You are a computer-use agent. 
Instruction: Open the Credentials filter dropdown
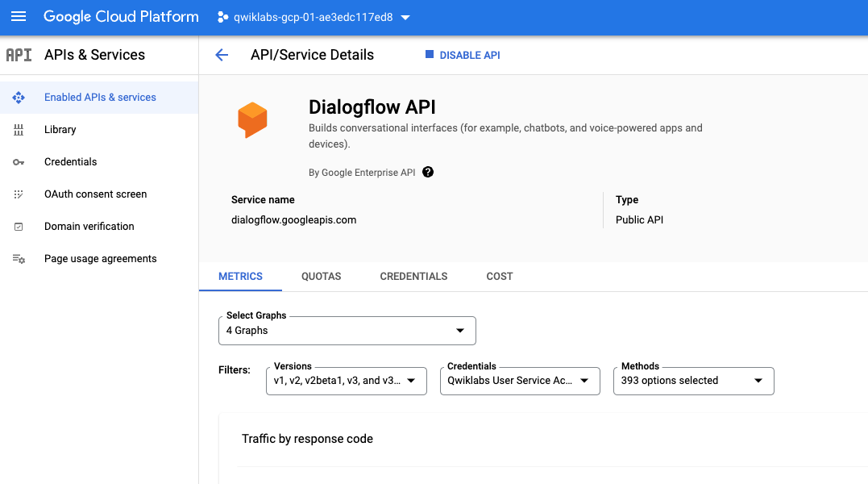(x=519, y=381)
